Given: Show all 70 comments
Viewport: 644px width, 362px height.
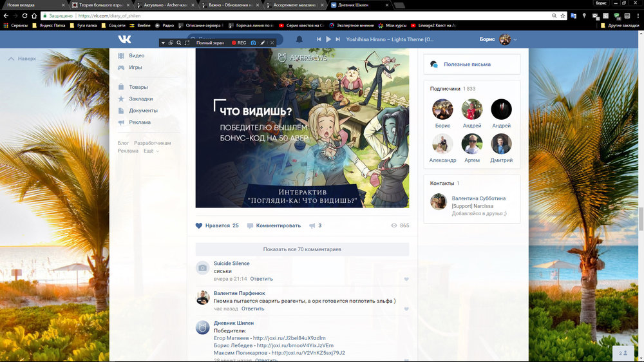Looking at the screenshot, I should pos(302,249).
